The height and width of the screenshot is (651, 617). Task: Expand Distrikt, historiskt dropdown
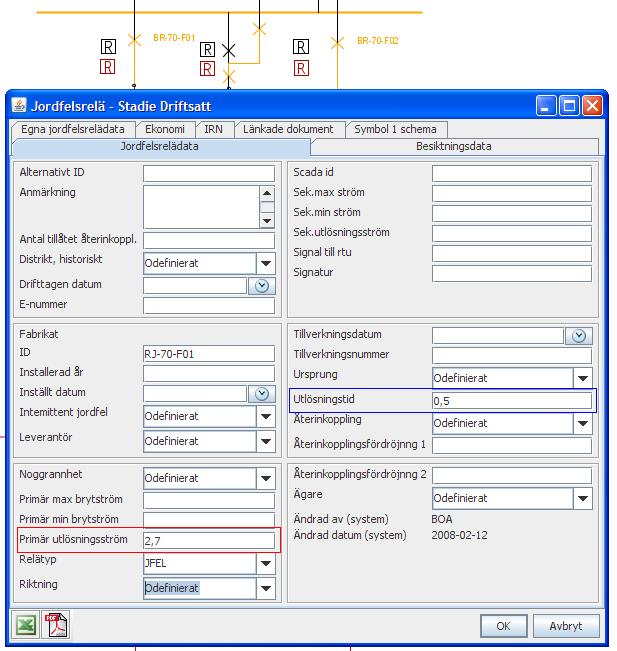[x=266, y=263]
